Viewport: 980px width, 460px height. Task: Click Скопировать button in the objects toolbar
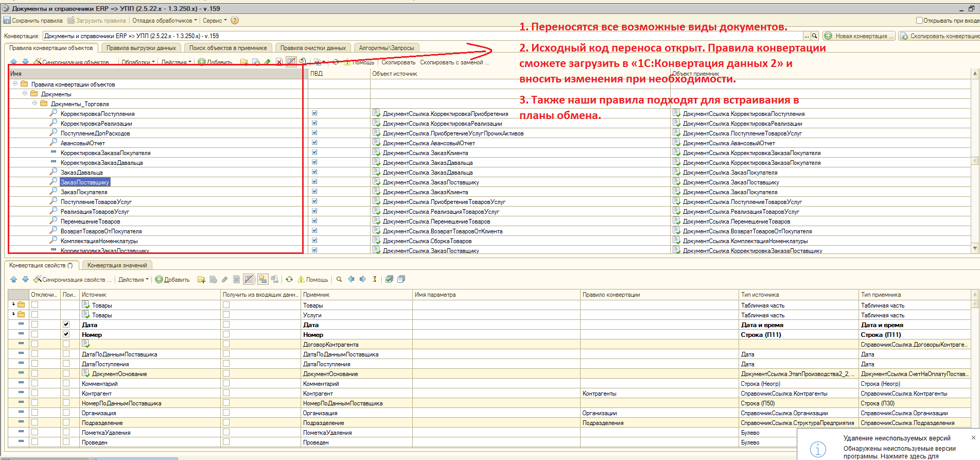coord(398,62)
